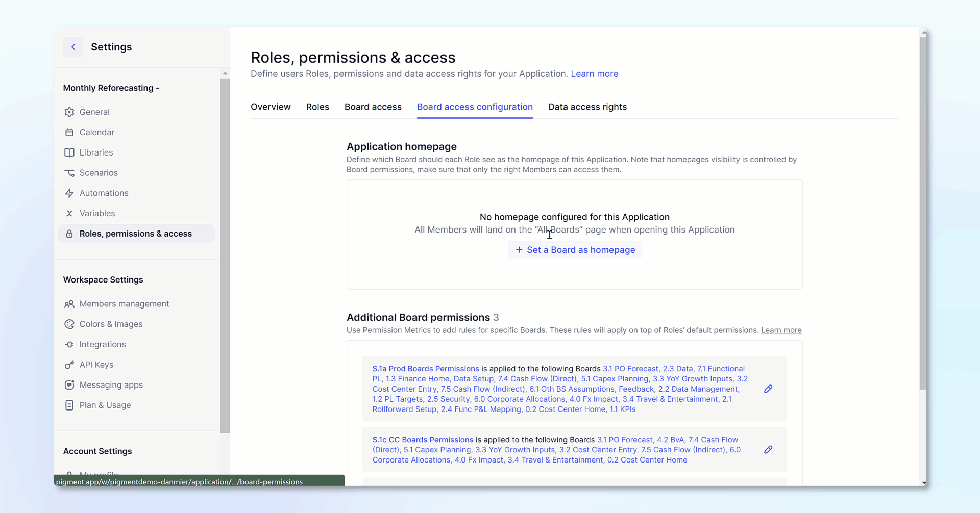Click the lock icon for Roles, permissions & access
This screenshot has height=513, width=980.
pos(69,234)
